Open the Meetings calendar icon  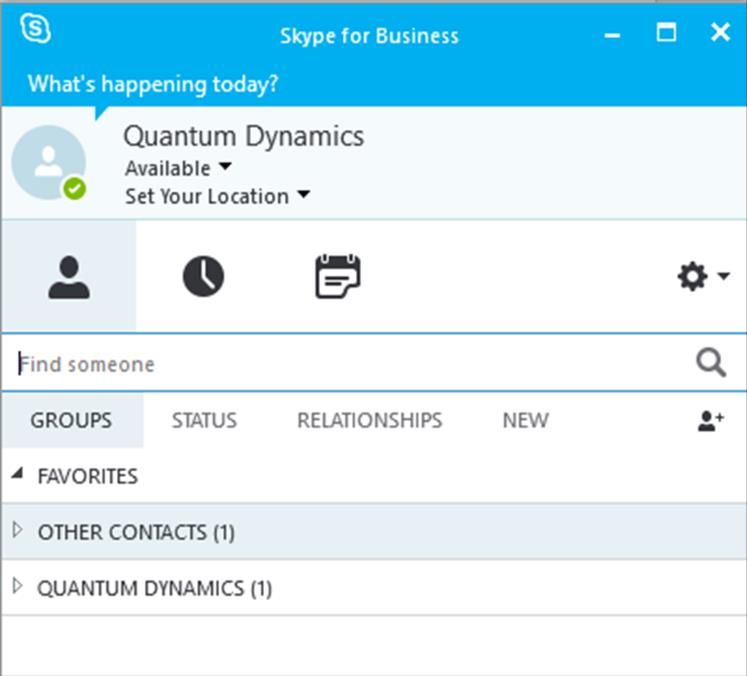[x=338, y=276]
